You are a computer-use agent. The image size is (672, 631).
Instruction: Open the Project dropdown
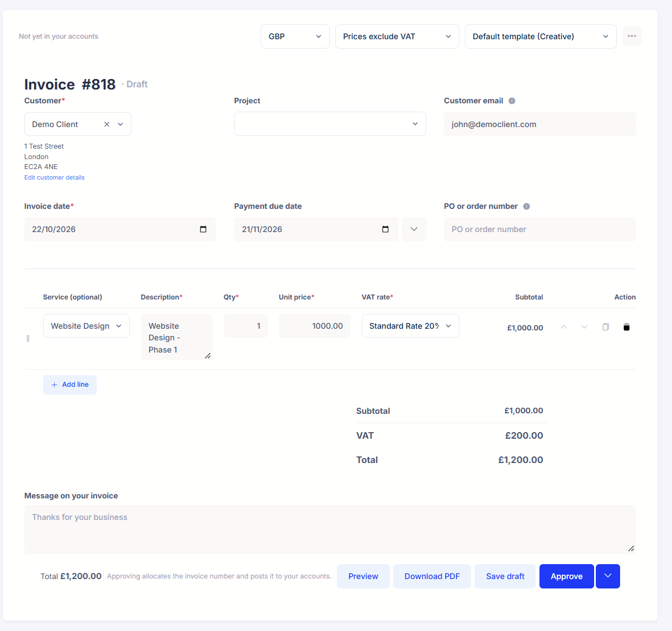(330, 124)
